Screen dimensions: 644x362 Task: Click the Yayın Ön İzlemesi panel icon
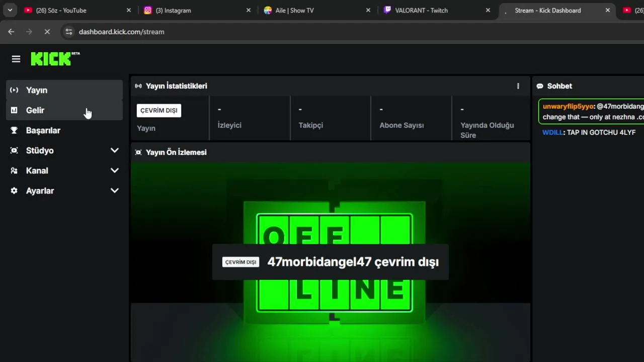(138, 152)
